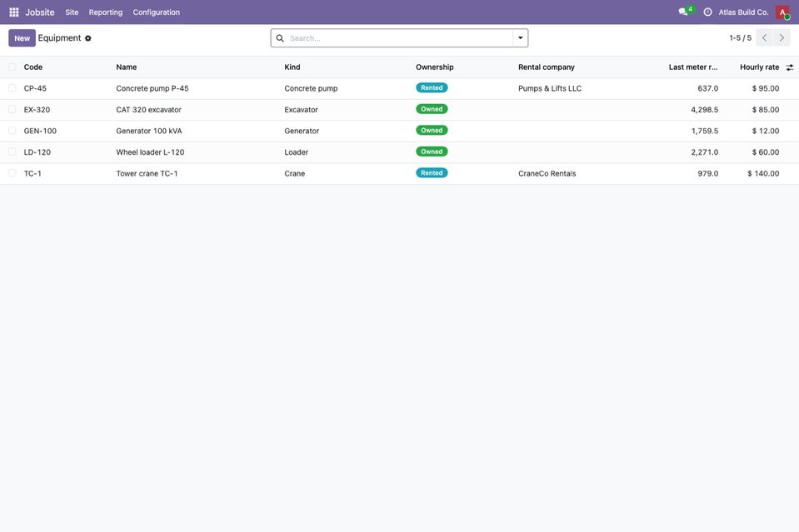Viewport: 799px width, 532px height.
Task: Open the CAT 320 excavator record
Action: click(x=149, y=109)
